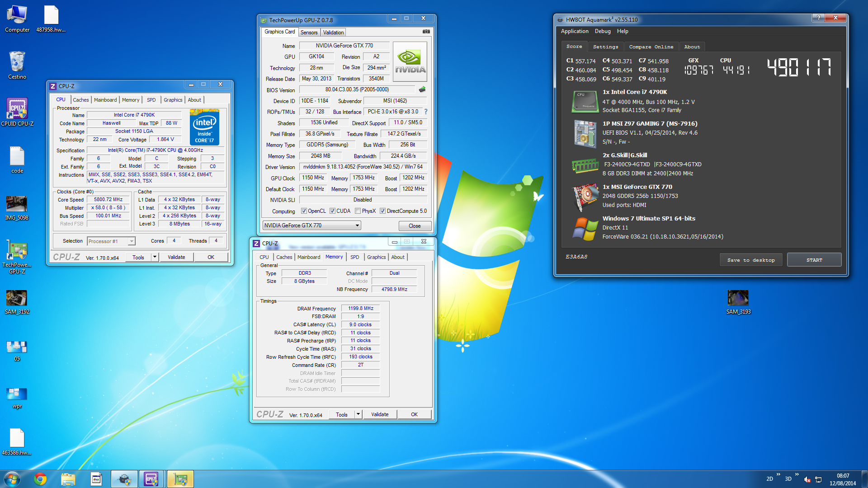Click the GPU name field NVIDIA GeForce GTX 770
868x488 pixels.
coord(344,46)
